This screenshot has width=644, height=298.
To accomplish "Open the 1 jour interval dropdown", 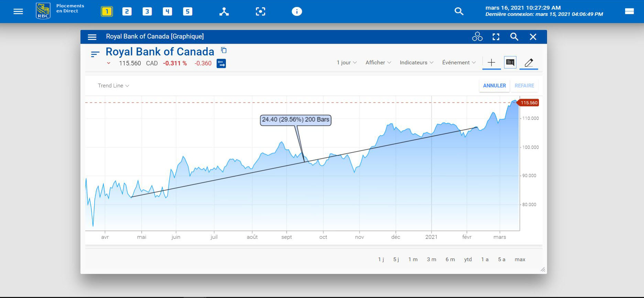I will (x=347, y=63).
